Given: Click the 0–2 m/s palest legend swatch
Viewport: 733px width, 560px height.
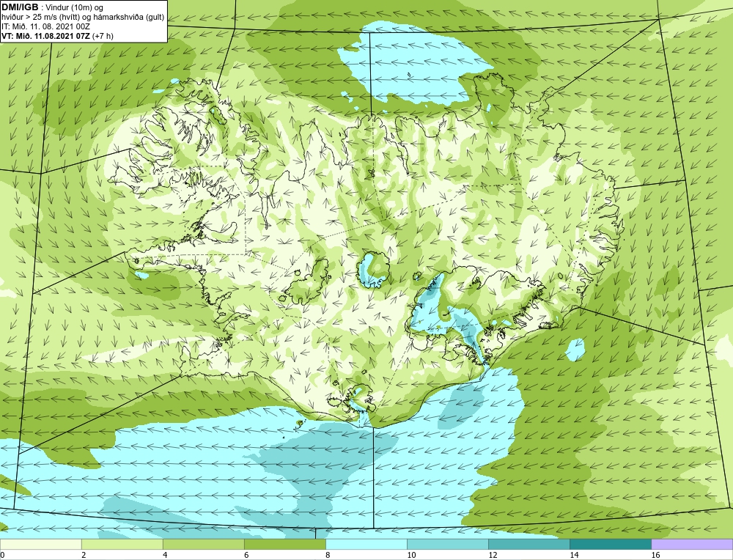Looking at the screenshot, I should tap(40, 544).
